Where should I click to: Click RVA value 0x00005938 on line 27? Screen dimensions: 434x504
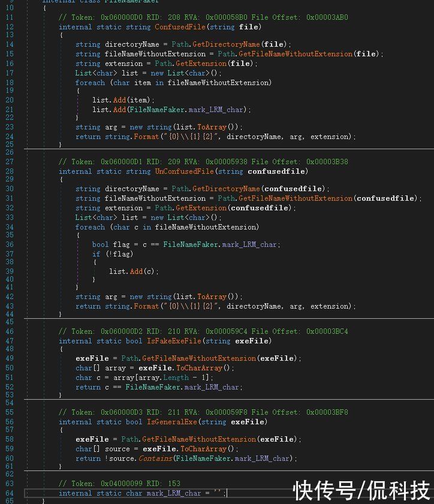[x=227, y=162]
